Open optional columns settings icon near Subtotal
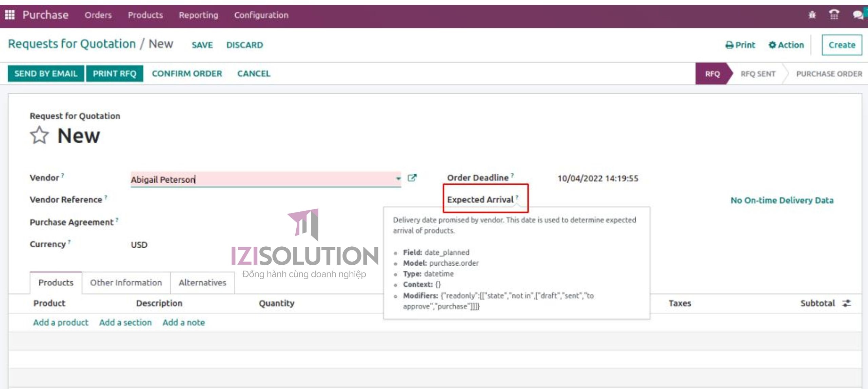Viewport: 868px width, 389px height. point(847,303)
